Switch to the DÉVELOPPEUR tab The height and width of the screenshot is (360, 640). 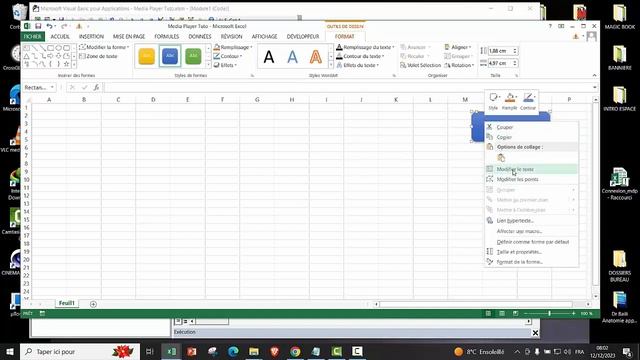pyautogui.click(x=303, y=36)
